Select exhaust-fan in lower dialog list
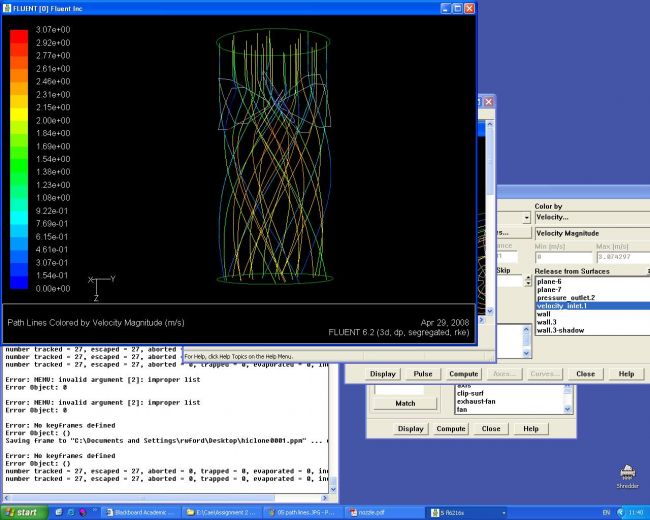 pos(509,401)
